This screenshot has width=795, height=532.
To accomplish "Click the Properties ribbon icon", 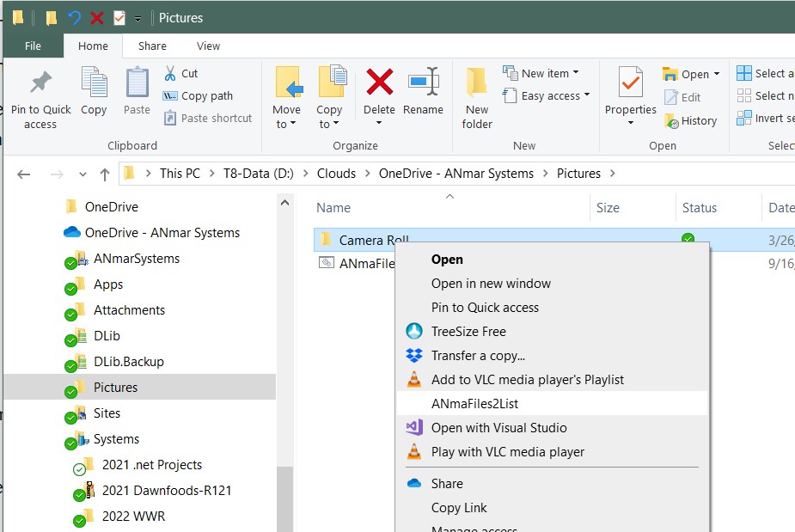I will point(630,83).
